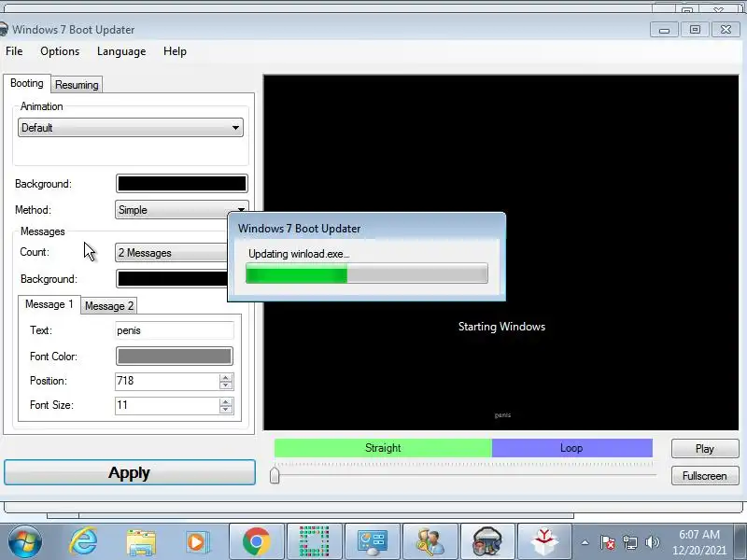The height and width of the screenshot is (560, 747).
Task: Open the volume speaker tray icon
Action: [x=652, y=542]
